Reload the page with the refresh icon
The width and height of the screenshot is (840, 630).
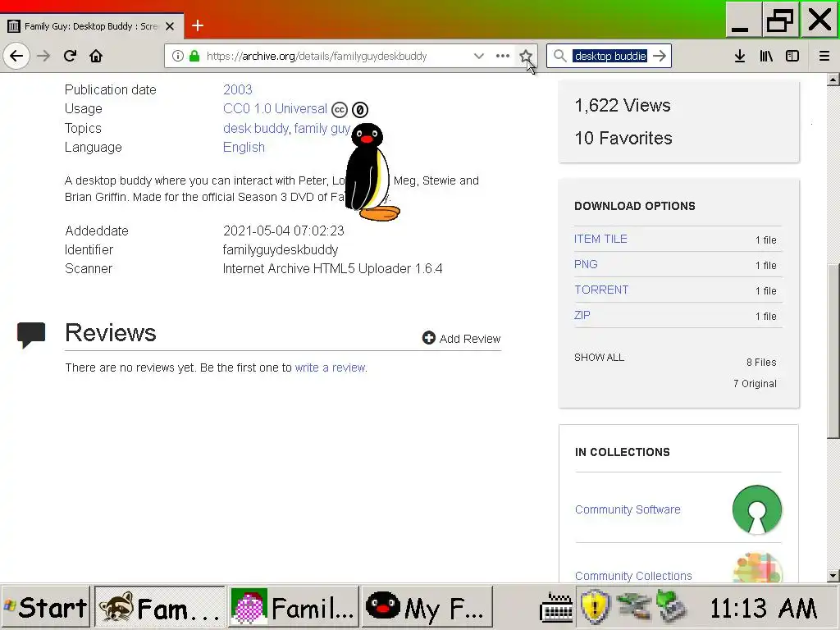[x=70, y=56]
